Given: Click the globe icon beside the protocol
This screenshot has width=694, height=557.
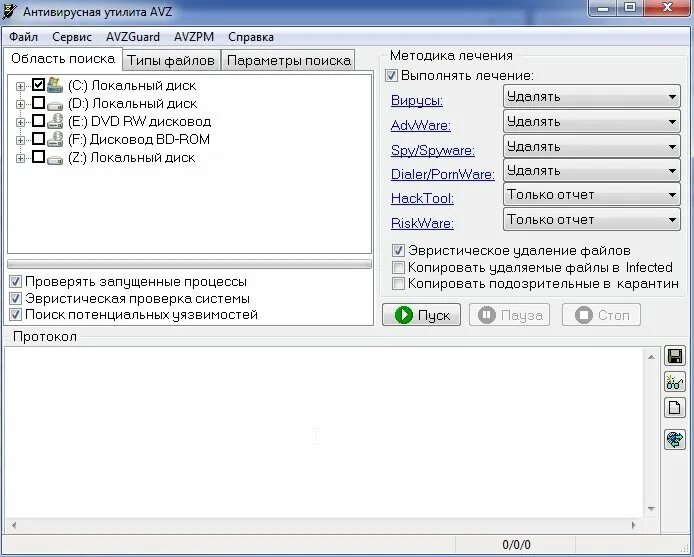Looking at the screenshot, I should 675,440.
